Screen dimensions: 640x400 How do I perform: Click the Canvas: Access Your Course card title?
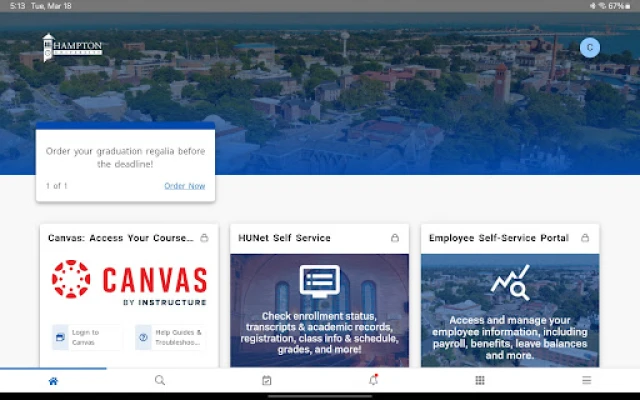120,238
